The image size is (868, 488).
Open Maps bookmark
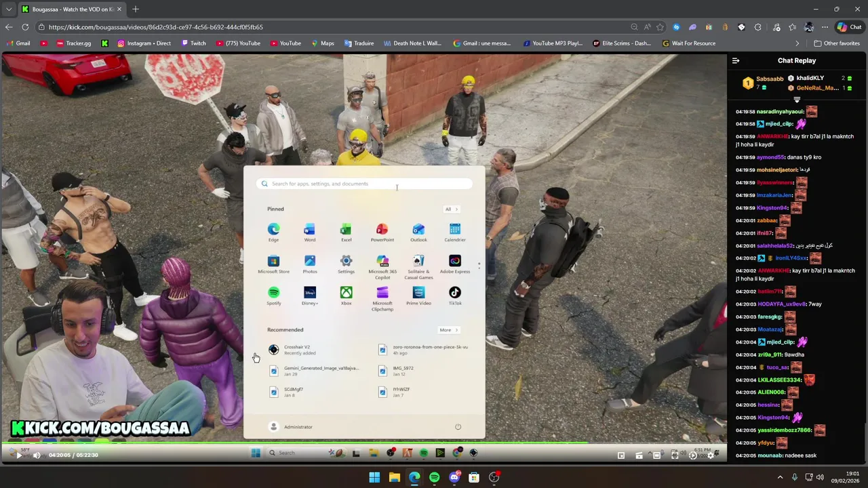click(323, 43)
